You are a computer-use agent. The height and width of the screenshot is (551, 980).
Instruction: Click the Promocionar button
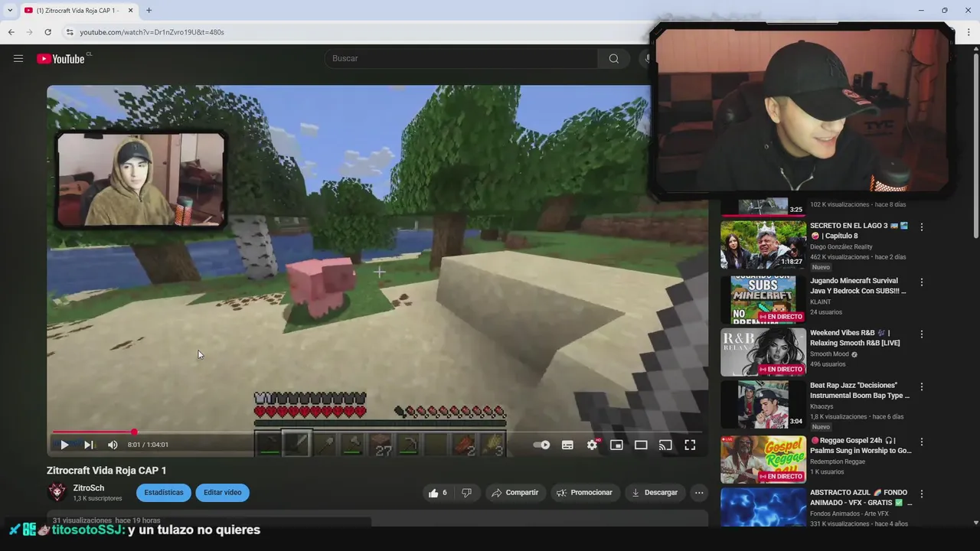pos(584,493)
